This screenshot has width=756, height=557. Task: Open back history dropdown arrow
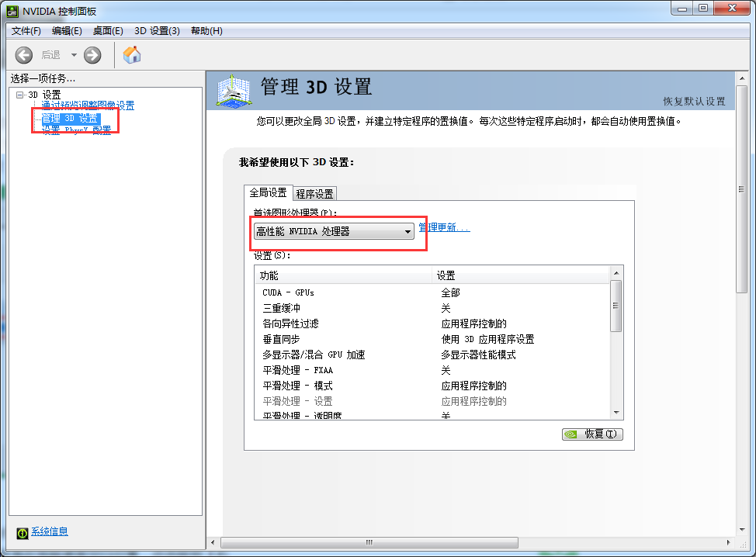(74, 55)
